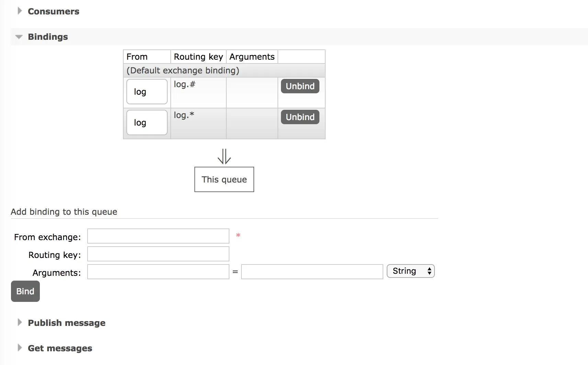This screenshot has width=588, height=365.
Task: Expand the Consumers section
Action: click(x=53, y=11)
